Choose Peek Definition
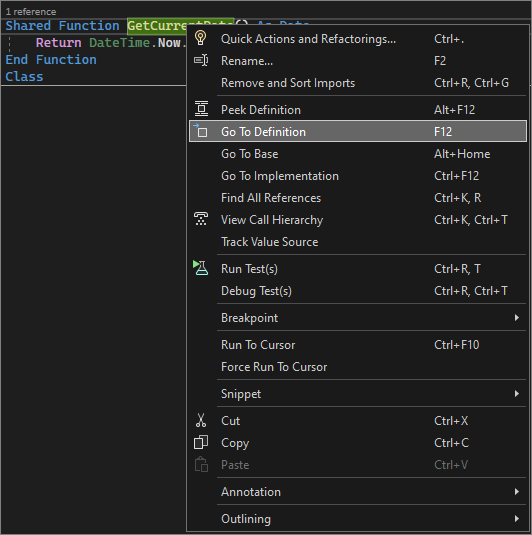This screenshot has width=532, height=535. tap(357, 110)
